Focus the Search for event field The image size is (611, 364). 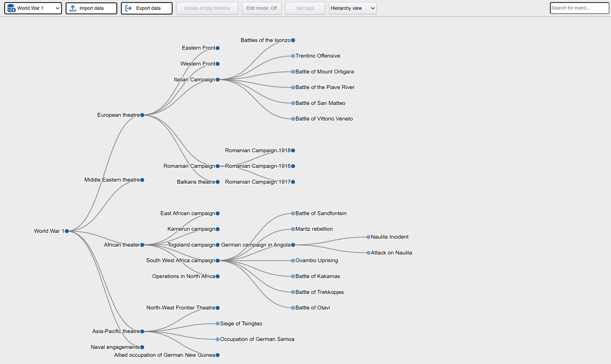[579, 8]
